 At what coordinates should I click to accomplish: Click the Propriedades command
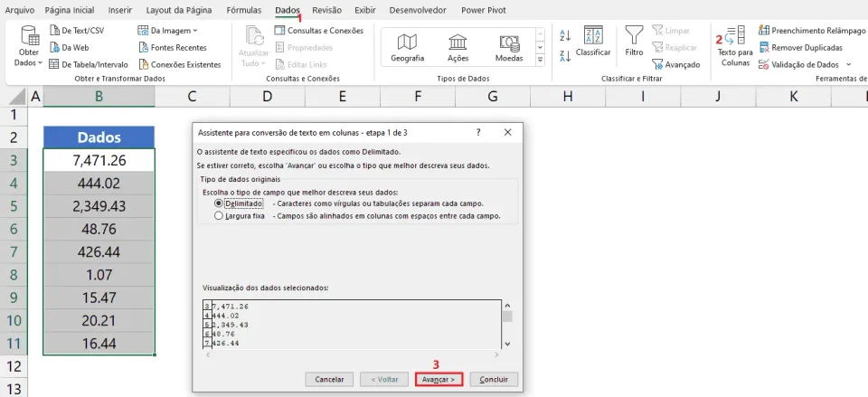(304, 48)
